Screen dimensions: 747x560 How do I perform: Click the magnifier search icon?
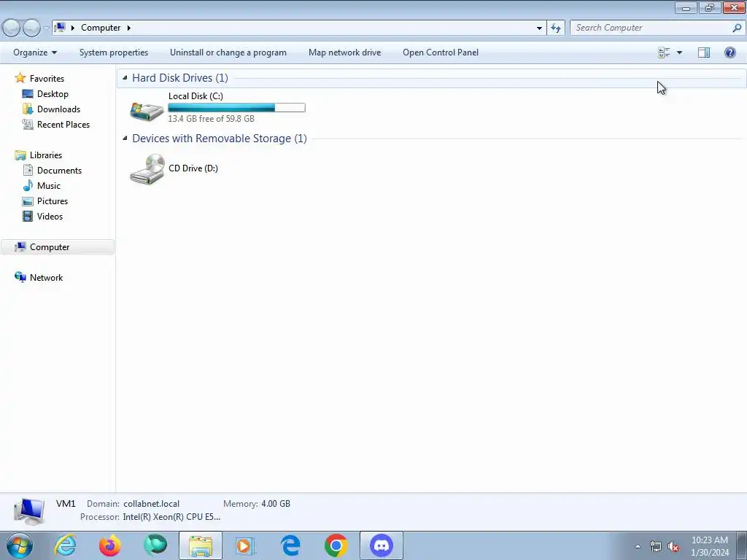737,28
